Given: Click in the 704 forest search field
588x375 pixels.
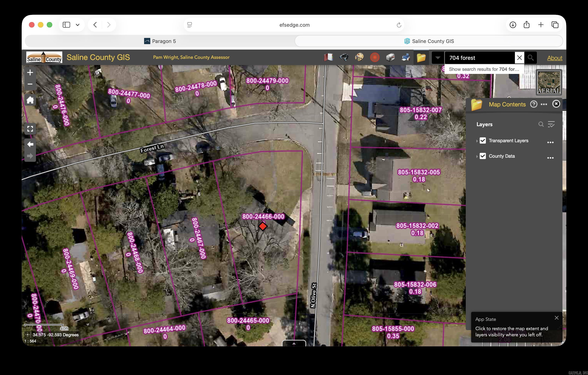Looking at the screenshot, I should [x=480, y=58].
